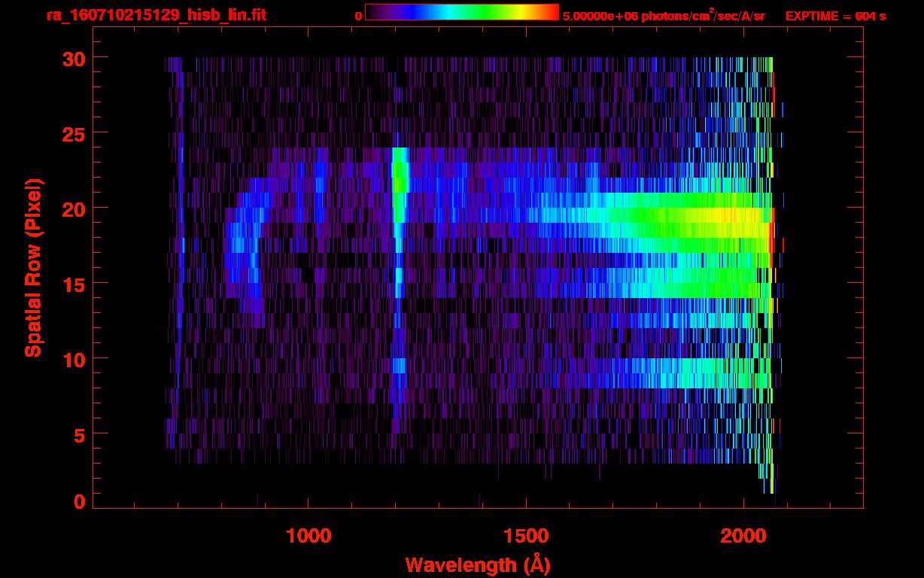This screenshot has height=578, width=924.
Task: Click the 1500 wavelength tick label
Action: click(526, 536)
